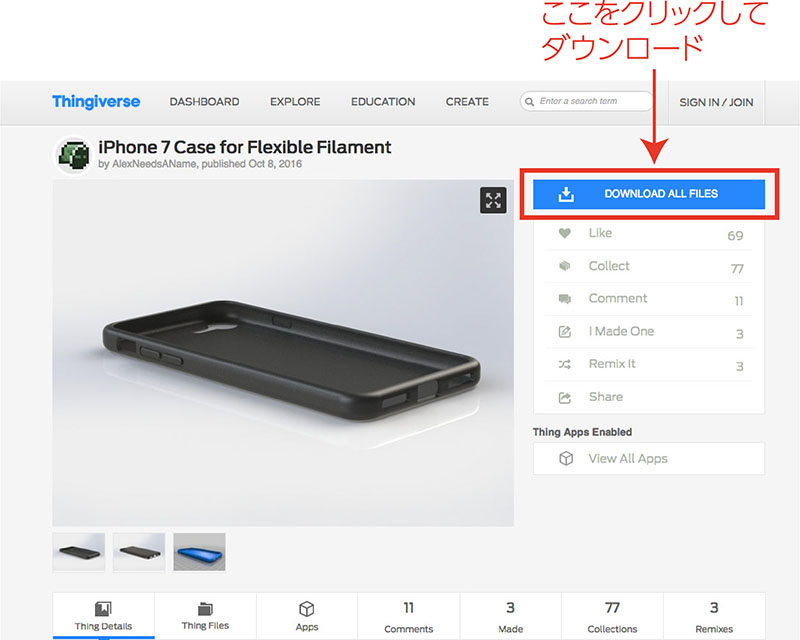Open the 3 Made tab
The width and height of the screenshot is (800, 640).
(510, 616)
